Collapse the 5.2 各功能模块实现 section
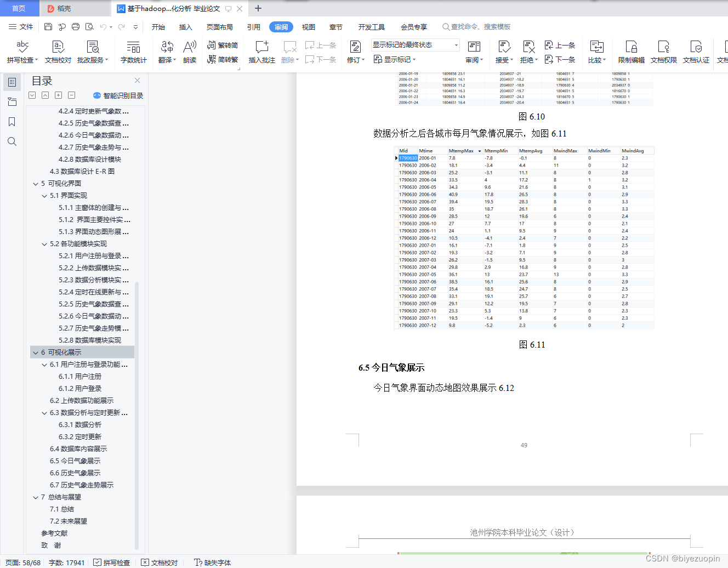 [44, 244]
